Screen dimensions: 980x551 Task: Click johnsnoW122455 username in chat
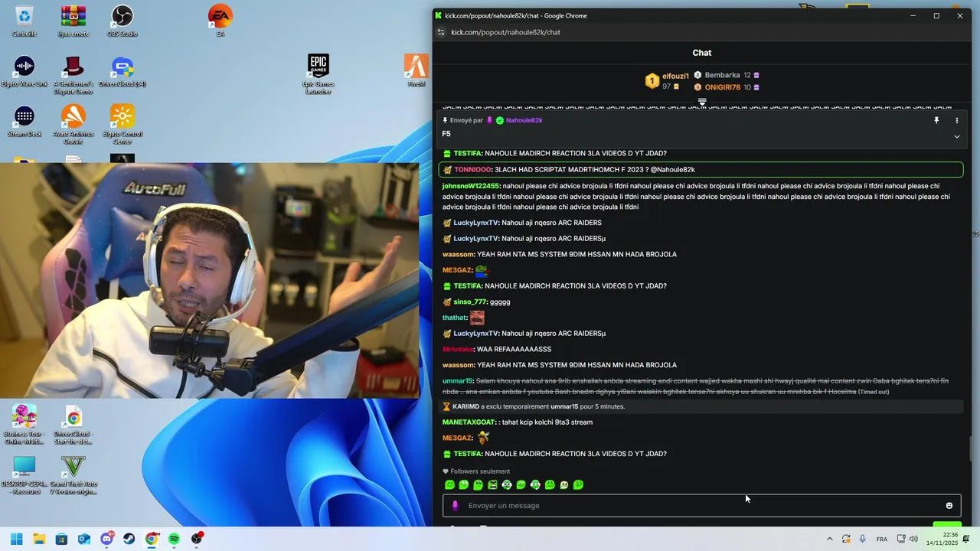(471, 186)
